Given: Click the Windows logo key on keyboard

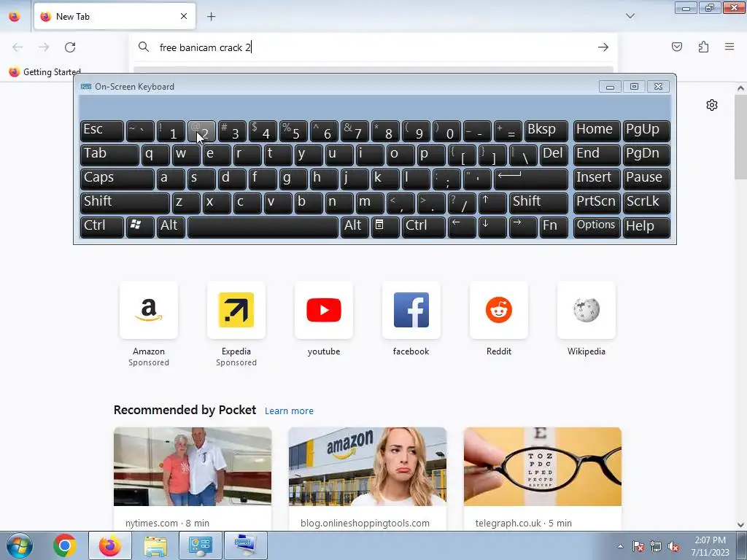Looking at the screenshot, I should [140, 227].
